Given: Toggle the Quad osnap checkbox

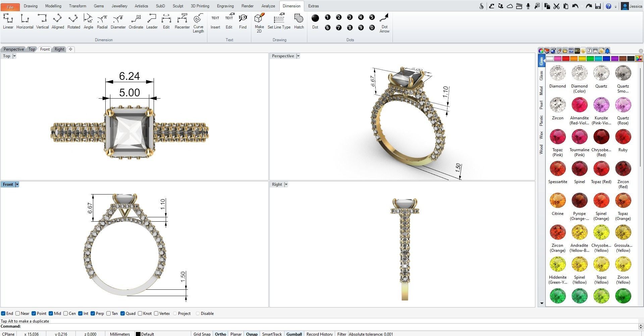Looking at the screenshot, I should click(123, 314).
